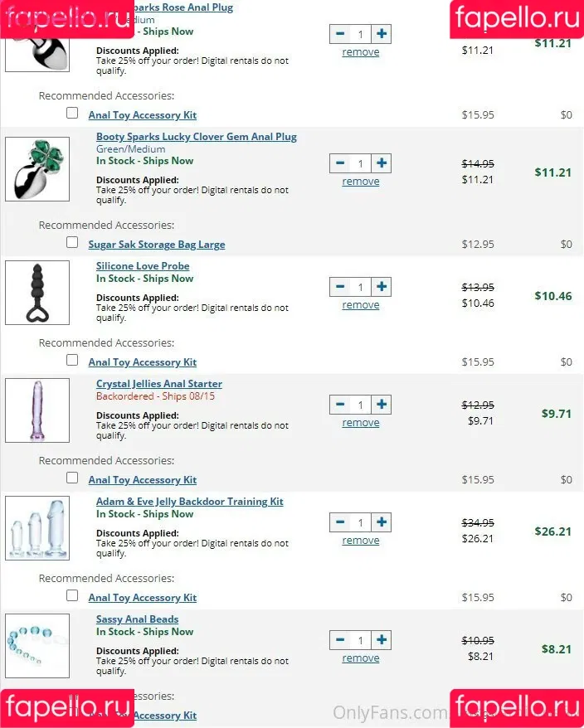The width and height of the screenshot is (584, 728).
Task: Check Sugar Sak Storage Bag Large accessory
Action: pos(72,242)
